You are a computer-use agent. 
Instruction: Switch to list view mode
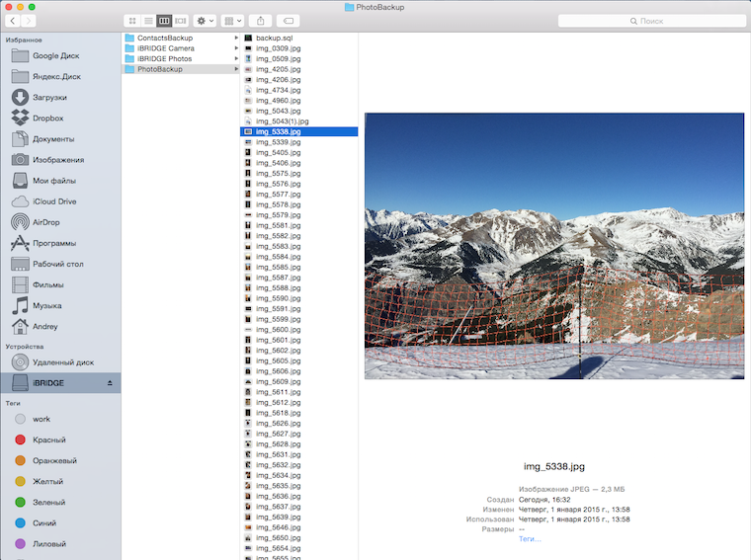pos(148,20)
